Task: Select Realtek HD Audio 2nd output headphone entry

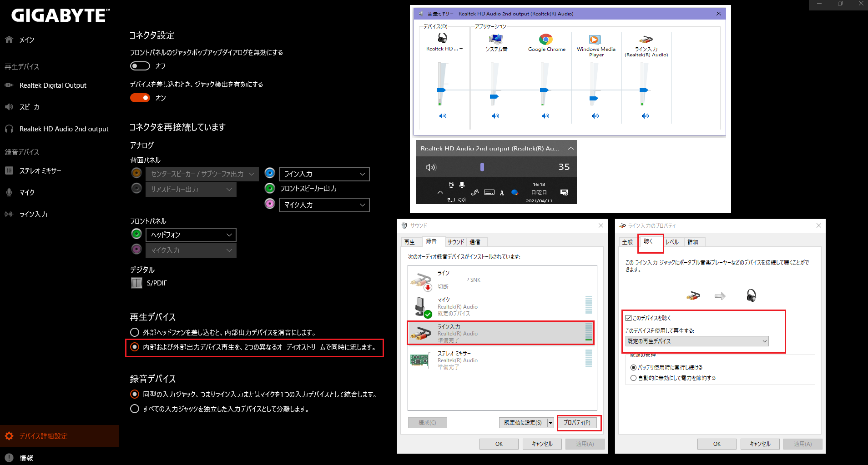Action: click(64, 129)
